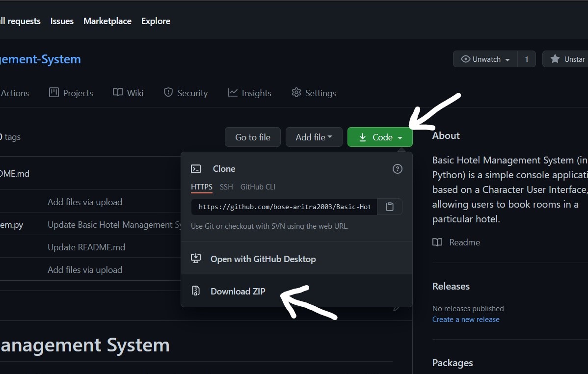Image resolution: width=588 pixels, height=374 pixels.
Task: Switch to the SSH clone tab
Action: 226,187
